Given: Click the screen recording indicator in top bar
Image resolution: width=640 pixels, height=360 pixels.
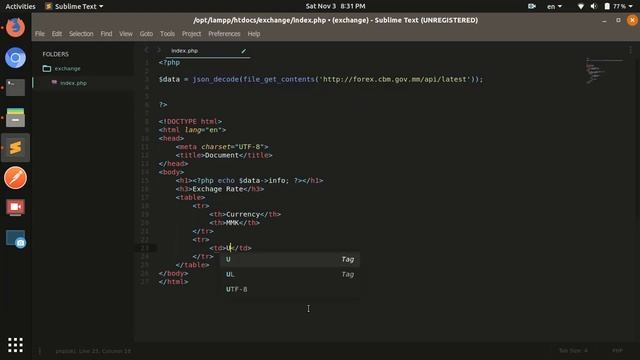Looking at the screenshot, I should pyautogui.click(x=531, y=6).
